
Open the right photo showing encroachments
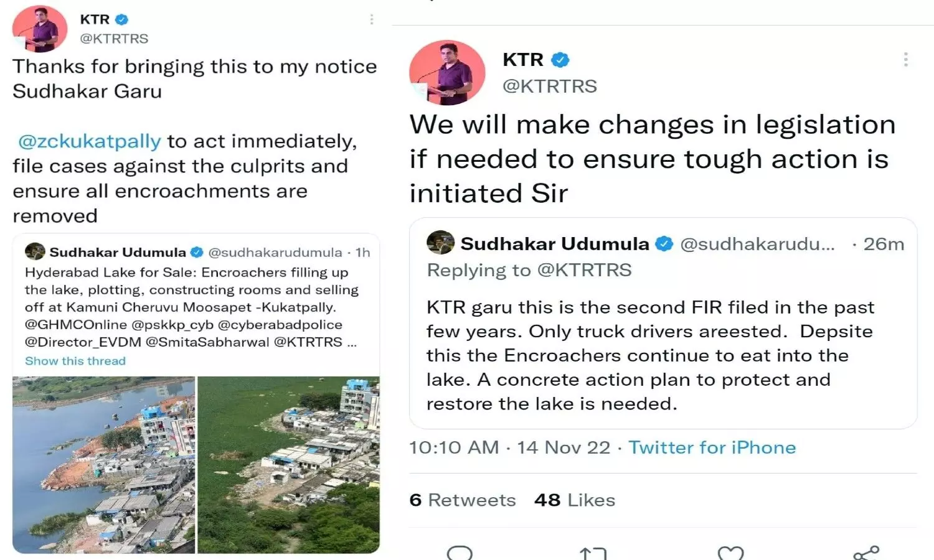coord(290,464)
